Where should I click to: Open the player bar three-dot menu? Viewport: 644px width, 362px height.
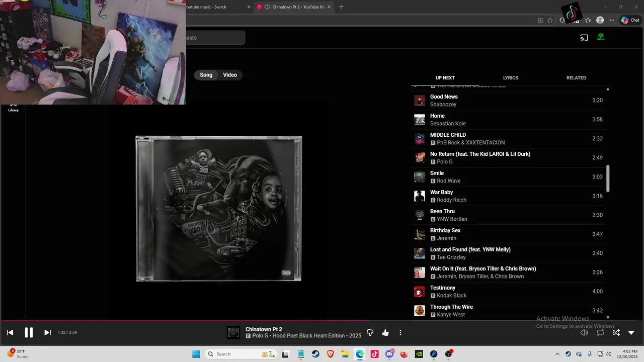coord(400,333)
